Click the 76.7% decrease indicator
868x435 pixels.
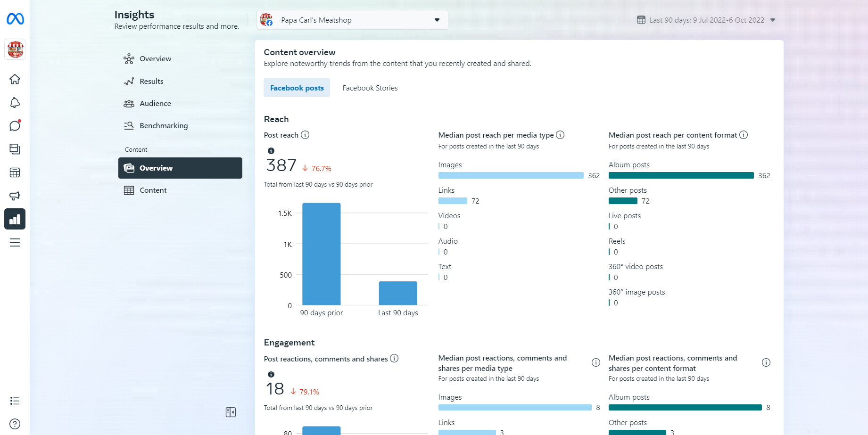click(x=317, y=168)
